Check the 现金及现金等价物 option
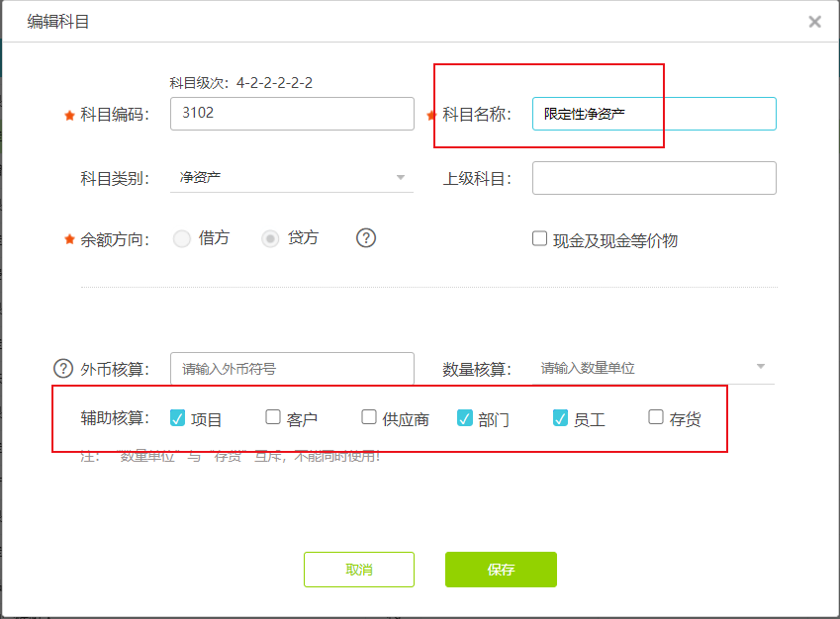This screenshot has width=840, height=619. tap(538, 237)
